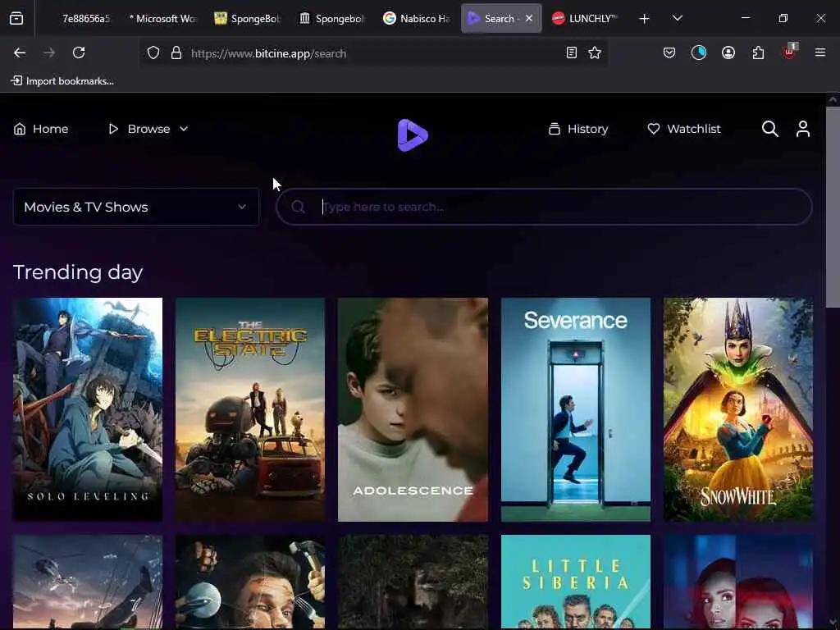The height and width of the screenshot is (630, 840).
Task: Open the dark forest poster
Action: pos(413,582)
